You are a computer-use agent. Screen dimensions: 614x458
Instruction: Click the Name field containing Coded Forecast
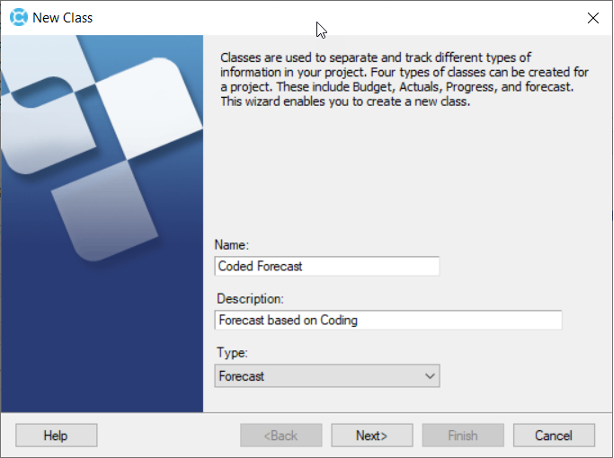point(327,266)
